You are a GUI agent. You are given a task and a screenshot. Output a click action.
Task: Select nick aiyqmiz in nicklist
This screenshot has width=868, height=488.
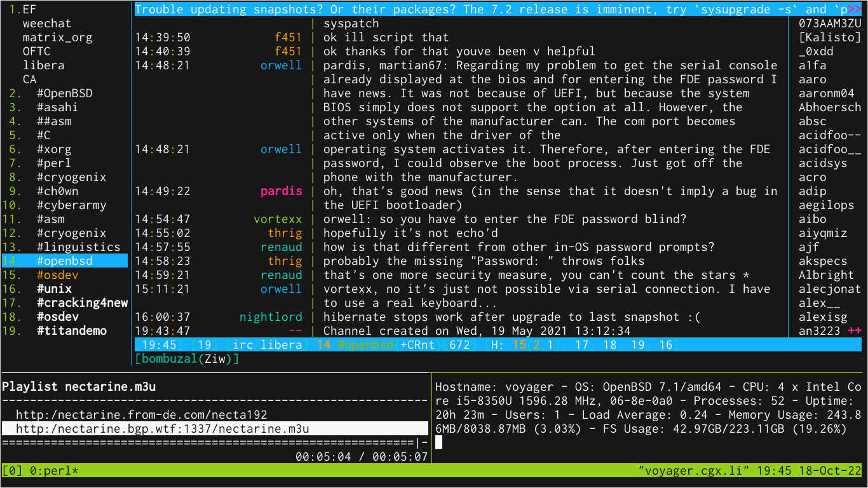coord(823,233)
